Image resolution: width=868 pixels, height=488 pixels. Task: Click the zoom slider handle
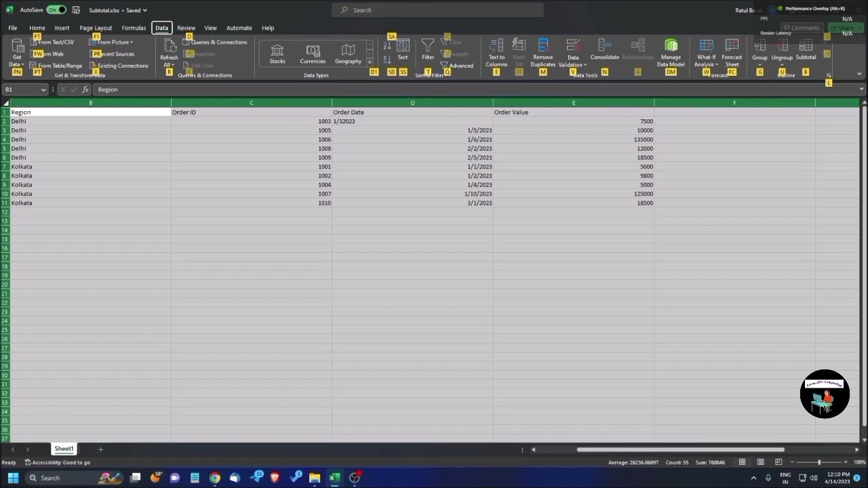click(819, 462)
